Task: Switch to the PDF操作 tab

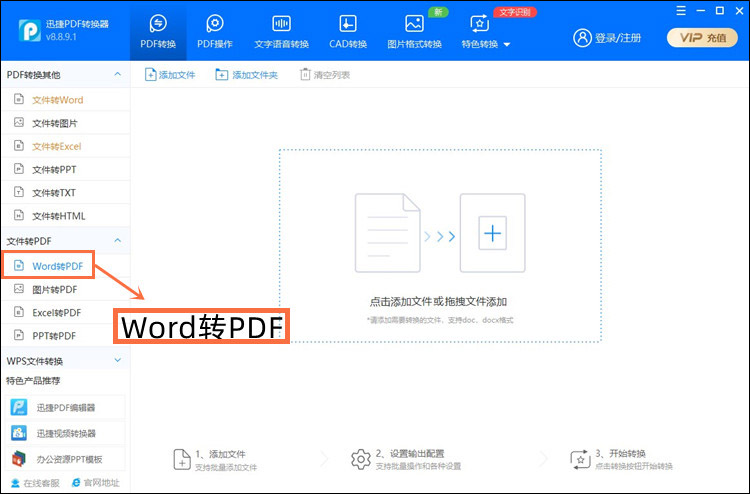Action: (215, 31)
